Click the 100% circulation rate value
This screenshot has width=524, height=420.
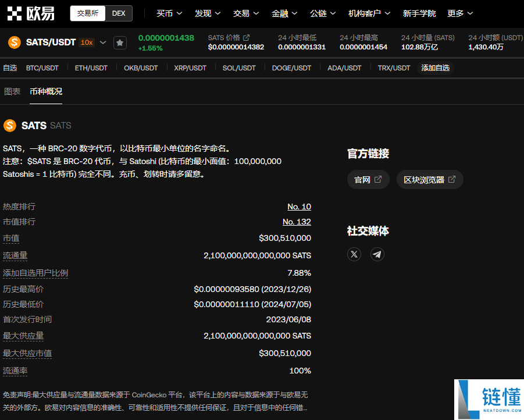click(x=300, y=371)
